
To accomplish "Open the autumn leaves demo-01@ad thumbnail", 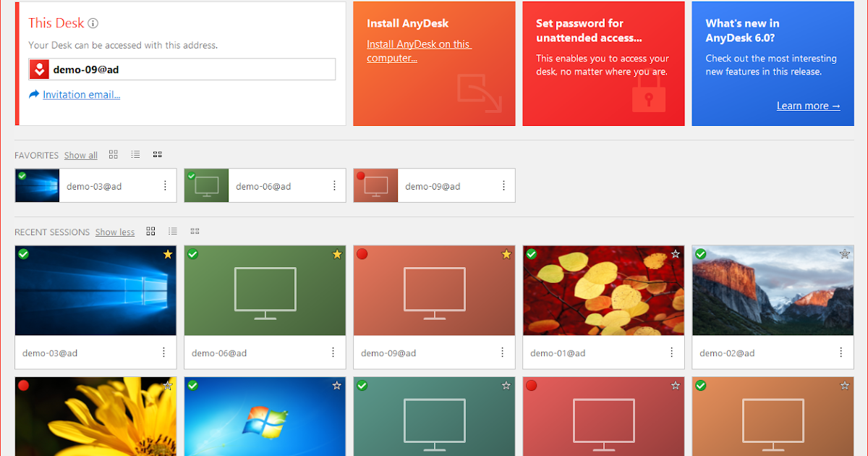I will tap(603, 290).
